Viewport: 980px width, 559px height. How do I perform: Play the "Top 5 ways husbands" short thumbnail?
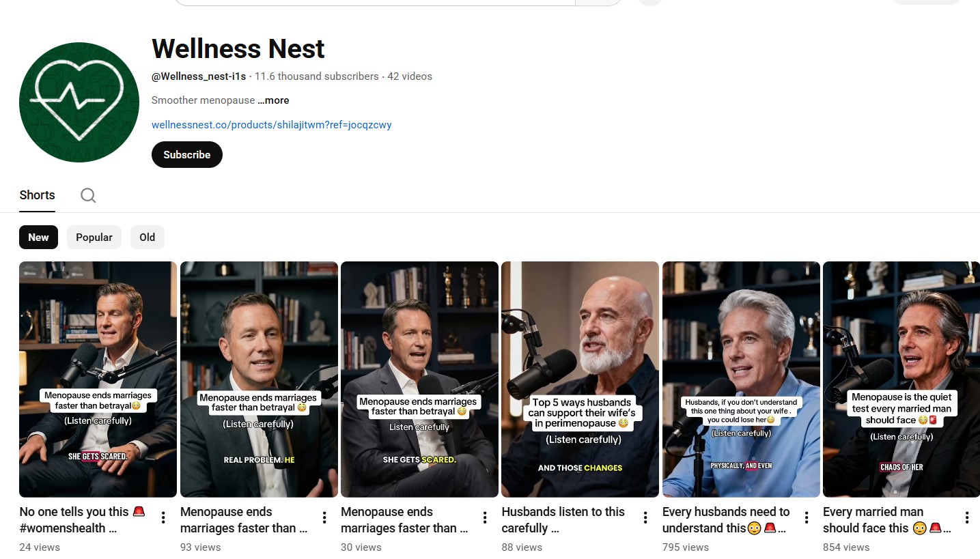[580, 379]
